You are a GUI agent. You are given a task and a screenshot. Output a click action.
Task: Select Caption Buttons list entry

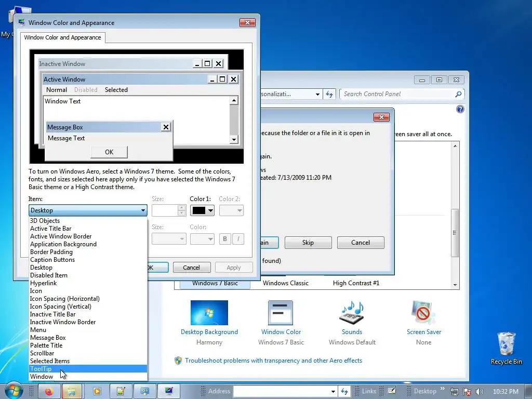click(88, 260)
